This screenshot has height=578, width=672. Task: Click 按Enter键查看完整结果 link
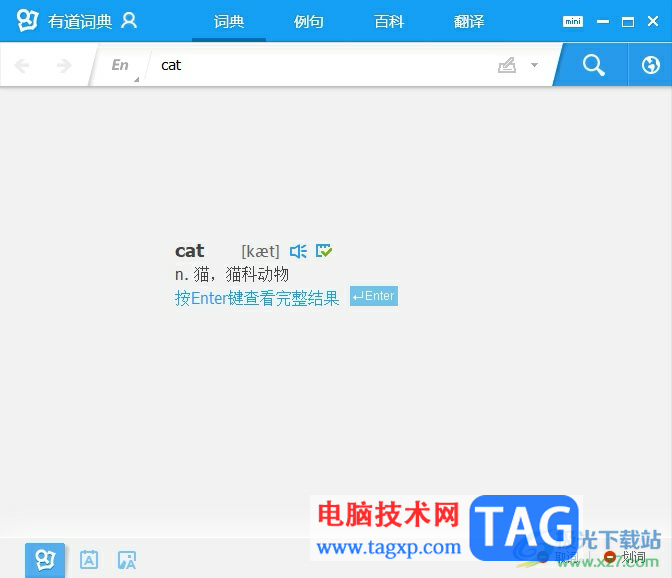pos(257,298)
